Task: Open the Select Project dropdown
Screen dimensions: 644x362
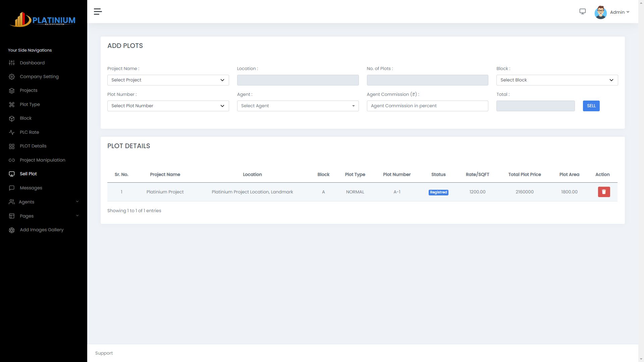Action: point(168,80)
